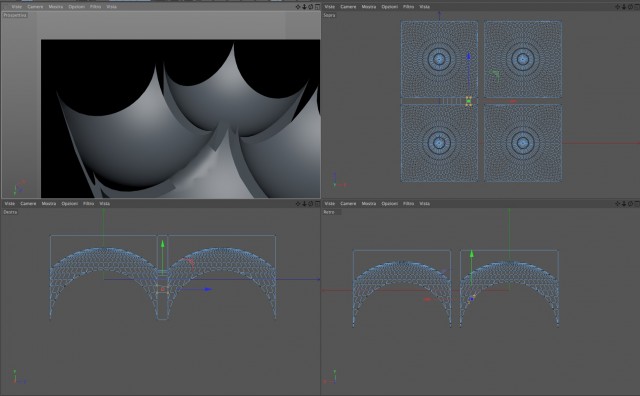
Task: Click the green Y-axis arrow in Retro viewport
Action: [x=471, y=254]
